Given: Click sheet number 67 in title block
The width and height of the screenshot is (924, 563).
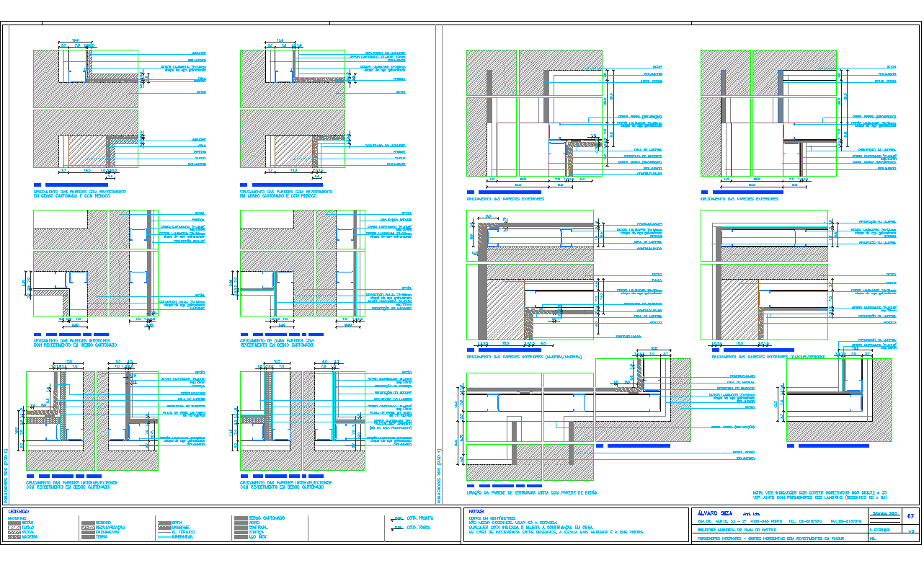Looking at the screenshot, I should tap(910, 516).
